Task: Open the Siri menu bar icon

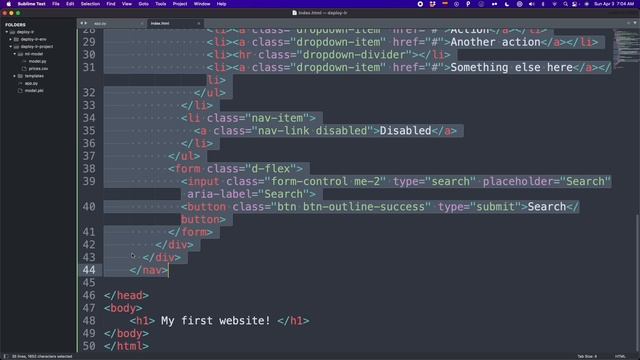Action: click(587, 4)
